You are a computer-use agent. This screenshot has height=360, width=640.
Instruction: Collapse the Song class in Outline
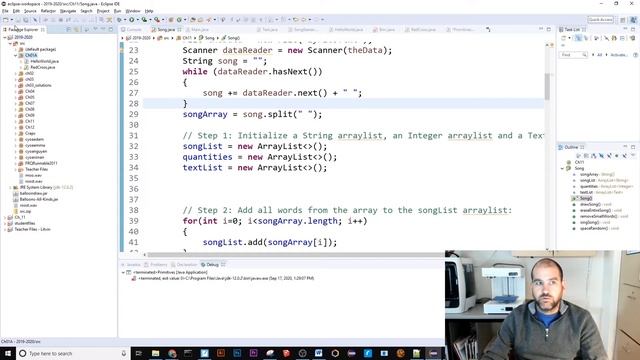pyautogui.click(x=562, y=168)
